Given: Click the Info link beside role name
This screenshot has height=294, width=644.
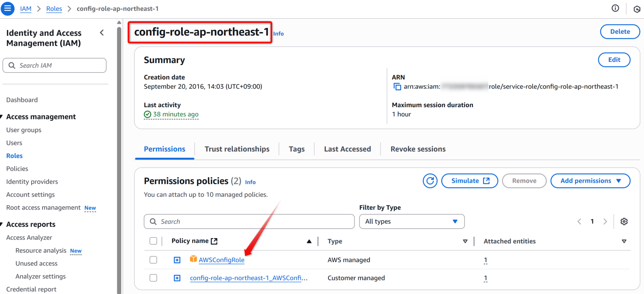Looking at the screenshot, I should tap(279, 34).
